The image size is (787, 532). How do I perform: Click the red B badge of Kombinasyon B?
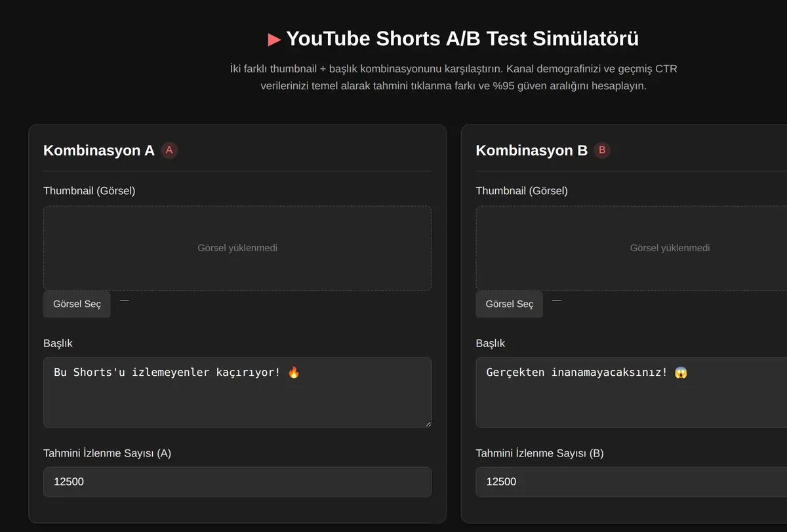602,150
